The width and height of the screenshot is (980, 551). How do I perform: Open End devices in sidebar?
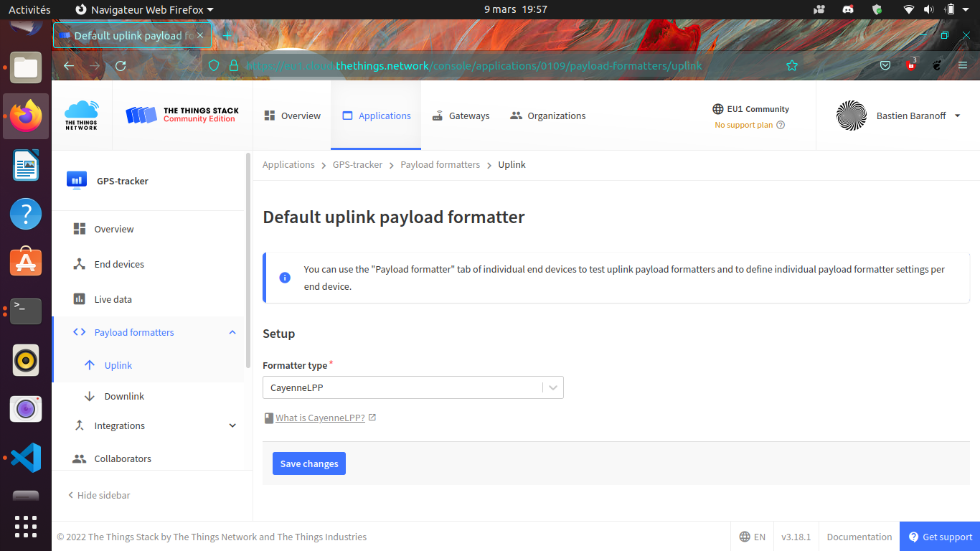148,264
